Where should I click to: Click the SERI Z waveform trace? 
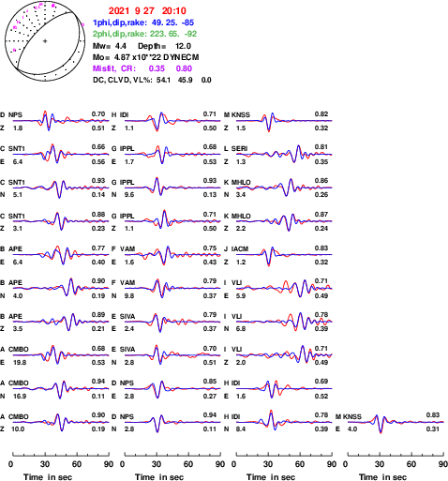click(x=284, y=154)
